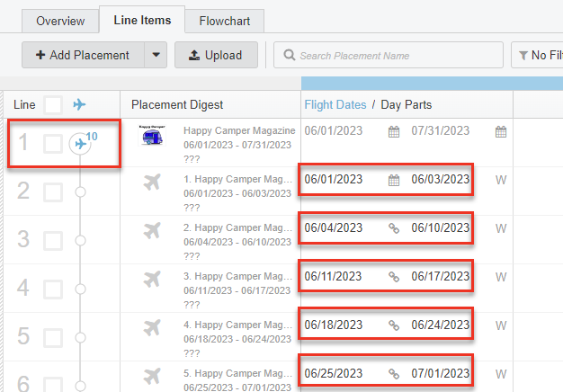The width and height of the screenshot is (563, 392).
Task: Click the Add Placement button
Action: click(x=82, y=55)
